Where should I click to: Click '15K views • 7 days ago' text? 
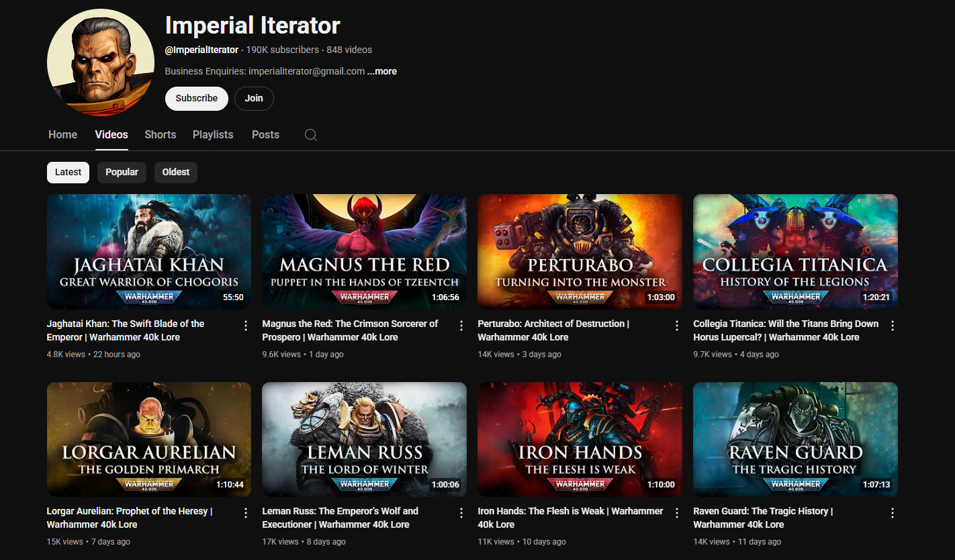88,542
